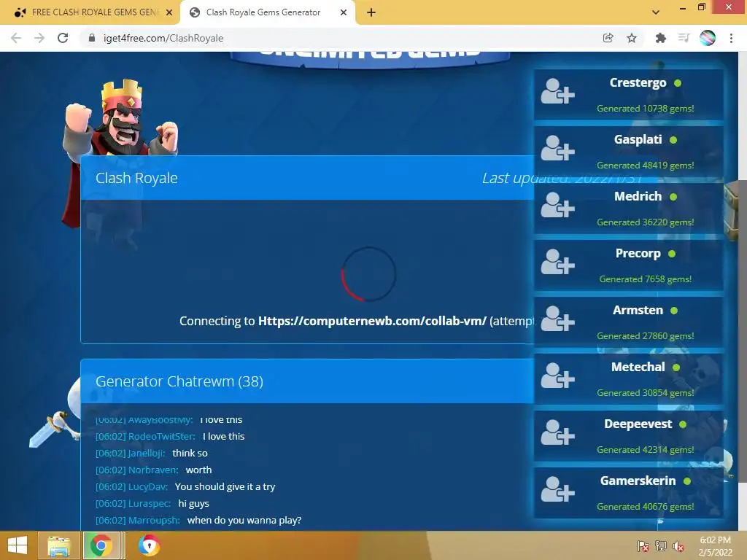747x560 pixels.
Task: Click the network tray icon
Action: [x=661, y=546]
